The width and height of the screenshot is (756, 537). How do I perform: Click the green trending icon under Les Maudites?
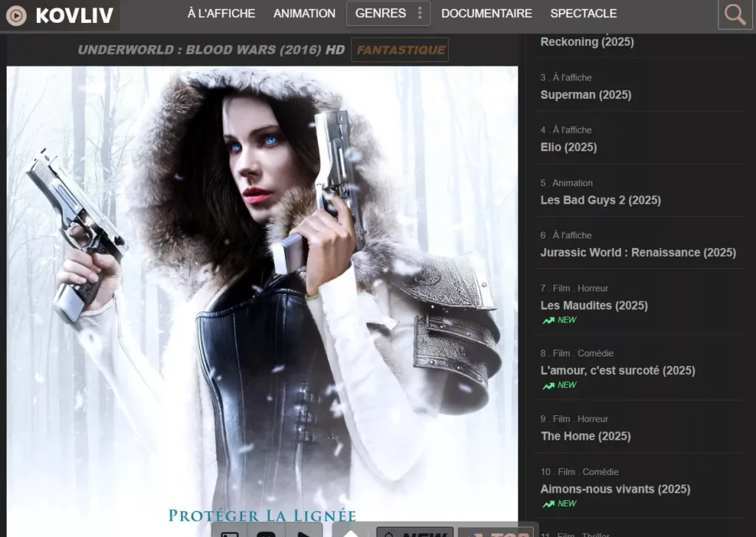point(549,321)
